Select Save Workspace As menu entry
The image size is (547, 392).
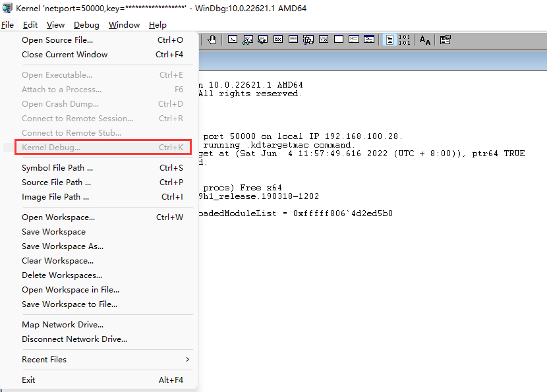(x=100, y=246)
